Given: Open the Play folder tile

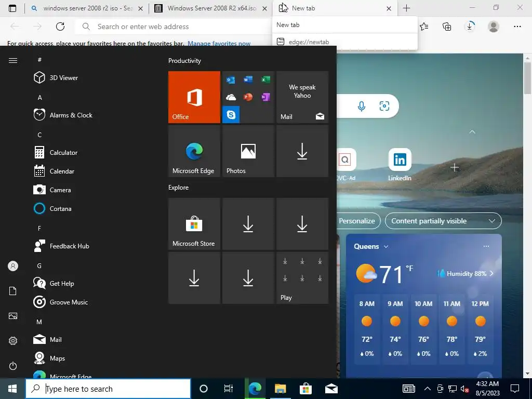Looking at the screenshot, I should [302, 278].
